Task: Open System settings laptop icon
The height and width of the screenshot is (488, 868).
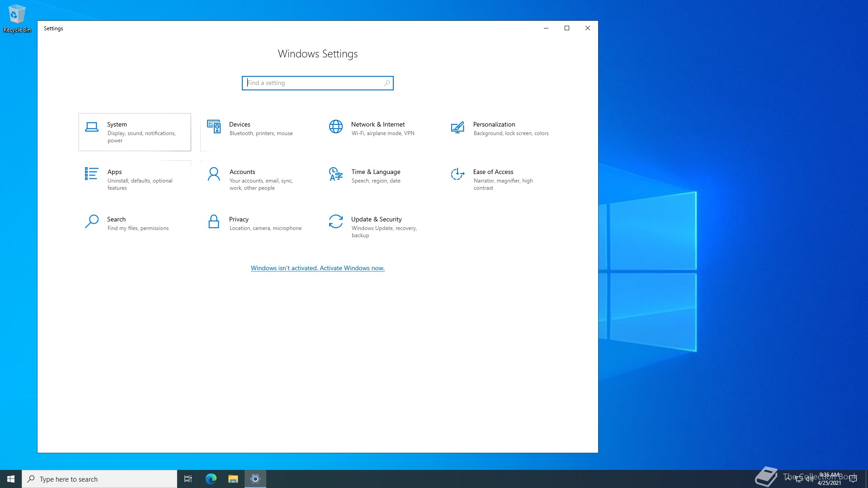Action: [92, 127]
